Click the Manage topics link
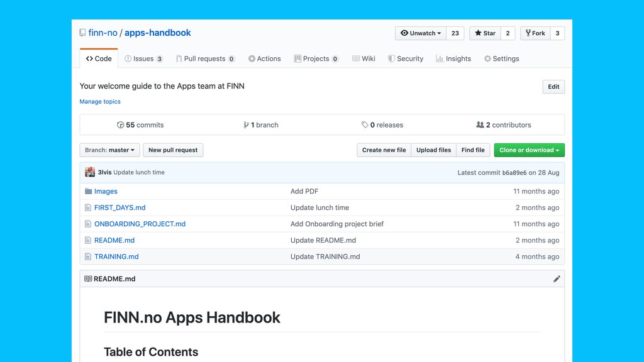644x362 pixels. pos(100,101)
